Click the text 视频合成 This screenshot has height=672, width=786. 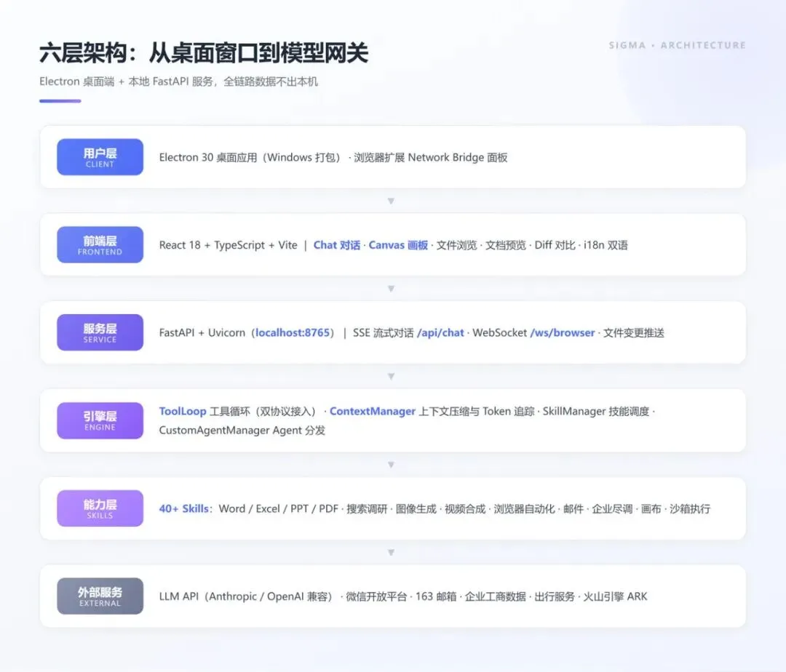coord(465,509)
